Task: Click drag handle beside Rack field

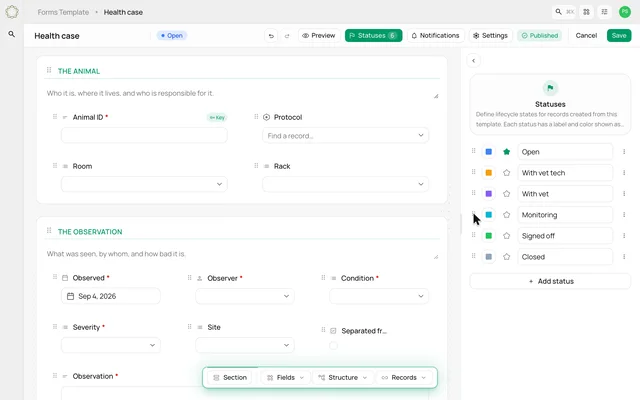Action: click(x=256, y=165)
